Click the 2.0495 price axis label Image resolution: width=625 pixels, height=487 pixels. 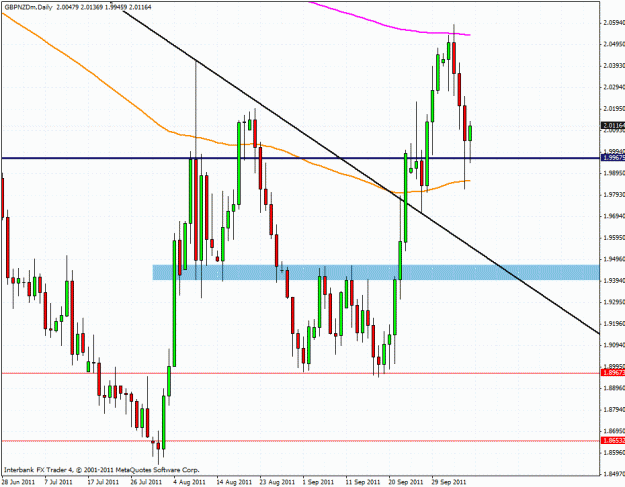coord(613,44)
